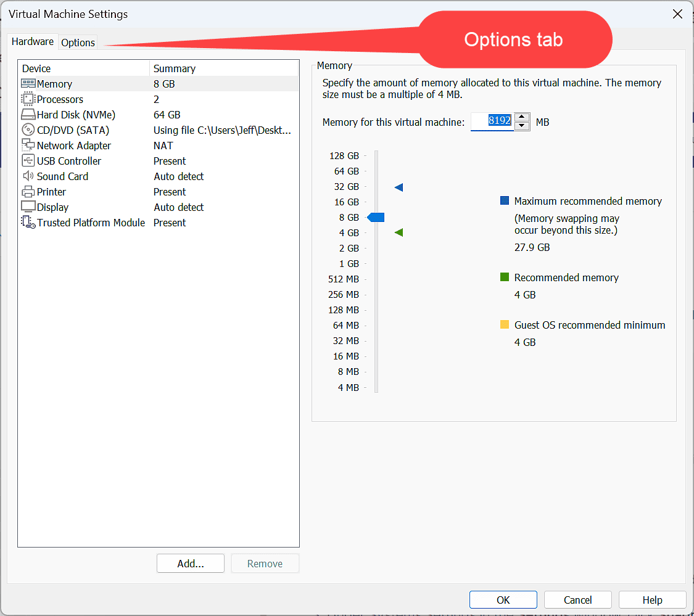694x616 pixels.
Task: Increase memory with the up stepper arrow
Action: coord(522,118)
